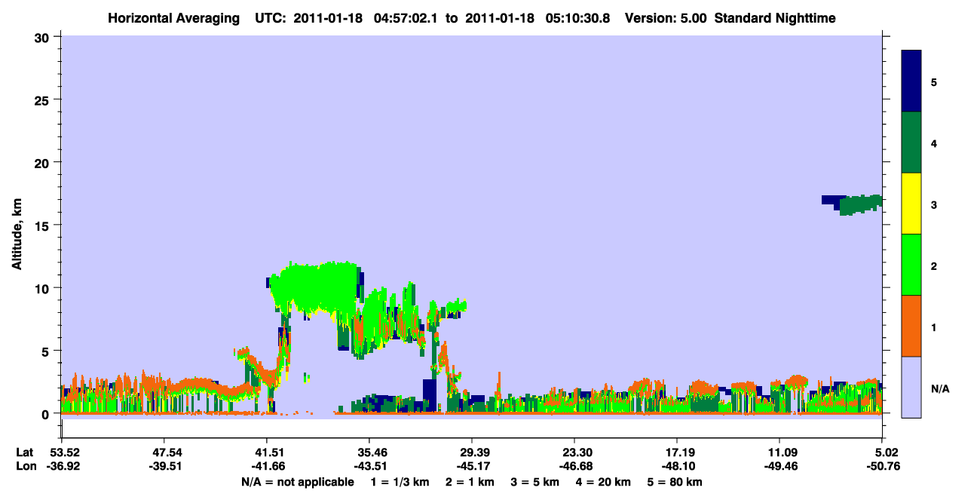The height and width of the screenshot is (503, 980).
Task: Click the dark green level 4 color swatch
Action: coord(911,143)
